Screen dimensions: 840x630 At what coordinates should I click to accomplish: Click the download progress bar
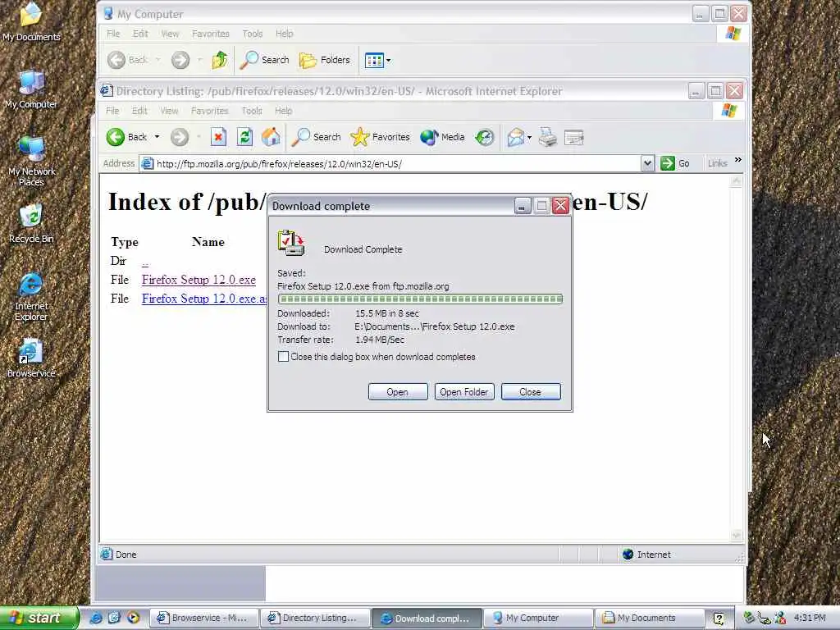(420, 299)
